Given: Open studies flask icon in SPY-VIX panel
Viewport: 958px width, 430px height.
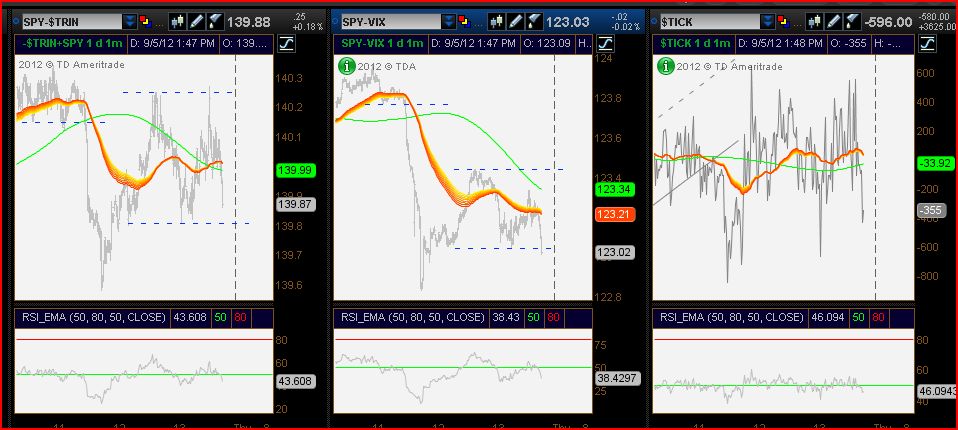Looking at the screenshot, I should click(533, 22).
